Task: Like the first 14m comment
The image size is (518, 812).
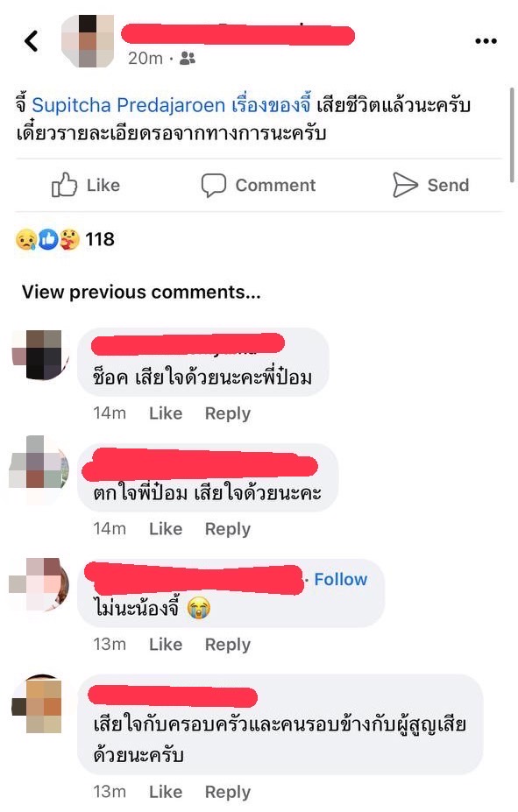Action: point(166,413)
